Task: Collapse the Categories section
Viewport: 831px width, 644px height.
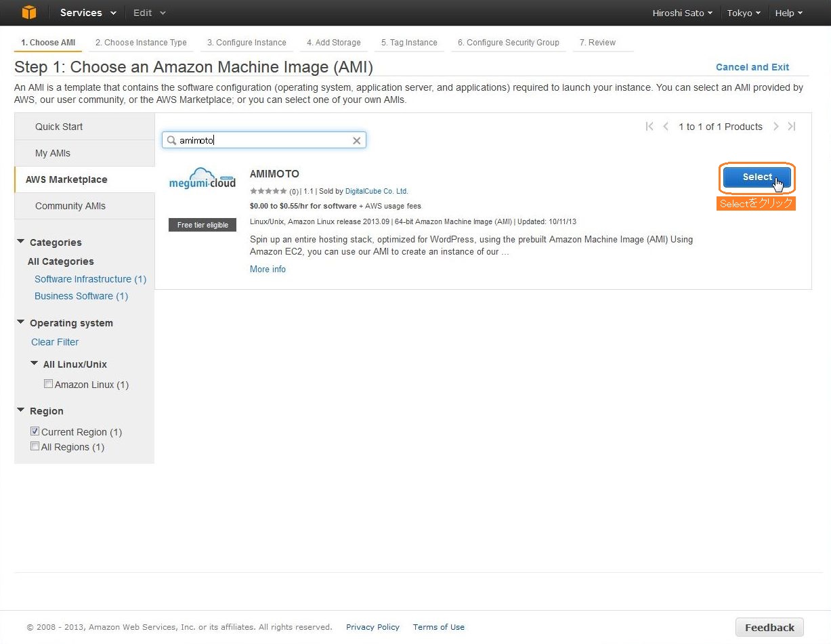Action: 21,242
